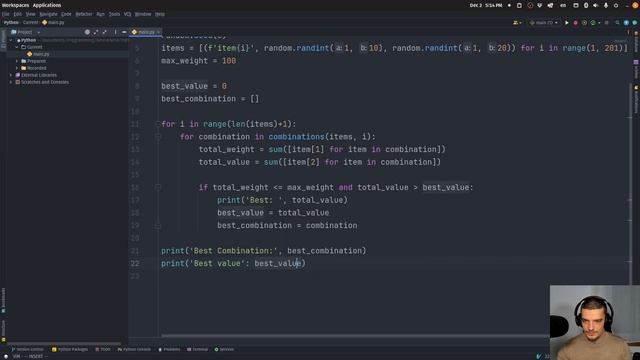
Task: Run main with the green play button
Action: click(x=567, y=23)
